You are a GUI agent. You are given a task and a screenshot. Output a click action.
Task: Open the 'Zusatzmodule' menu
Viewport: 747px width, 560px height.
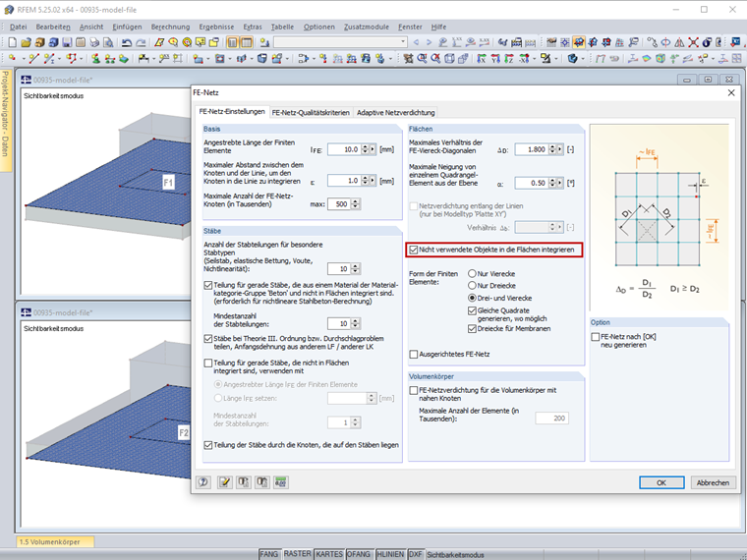click(365, 27)
